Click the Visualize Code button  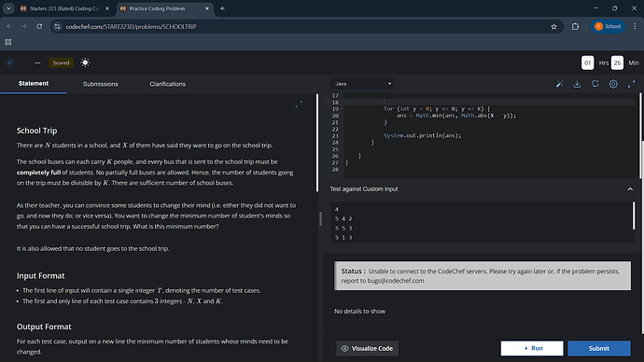(367, 348)
